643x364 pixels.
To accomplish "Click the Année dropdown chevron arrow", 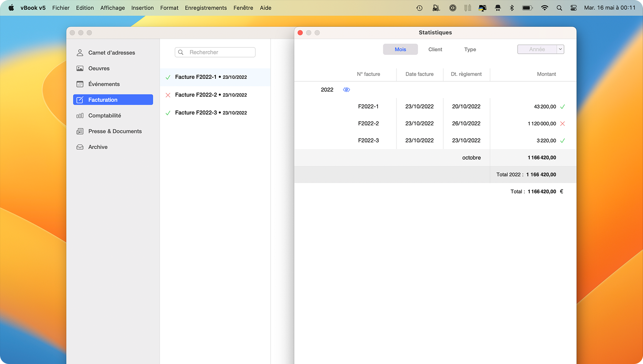I will click(560, 49).
